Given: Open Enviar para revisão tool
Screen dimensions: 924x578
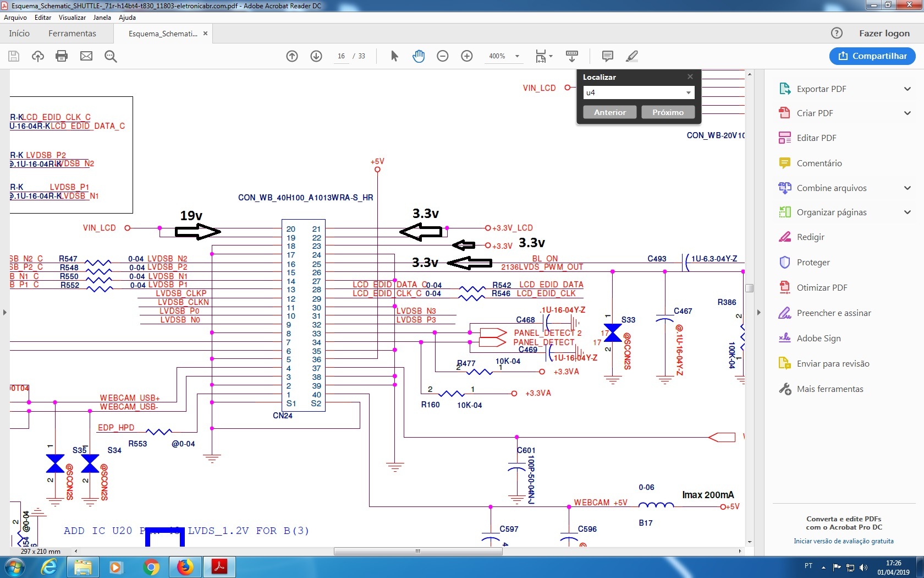Looking at the screenshot, I should coord(833,363).
